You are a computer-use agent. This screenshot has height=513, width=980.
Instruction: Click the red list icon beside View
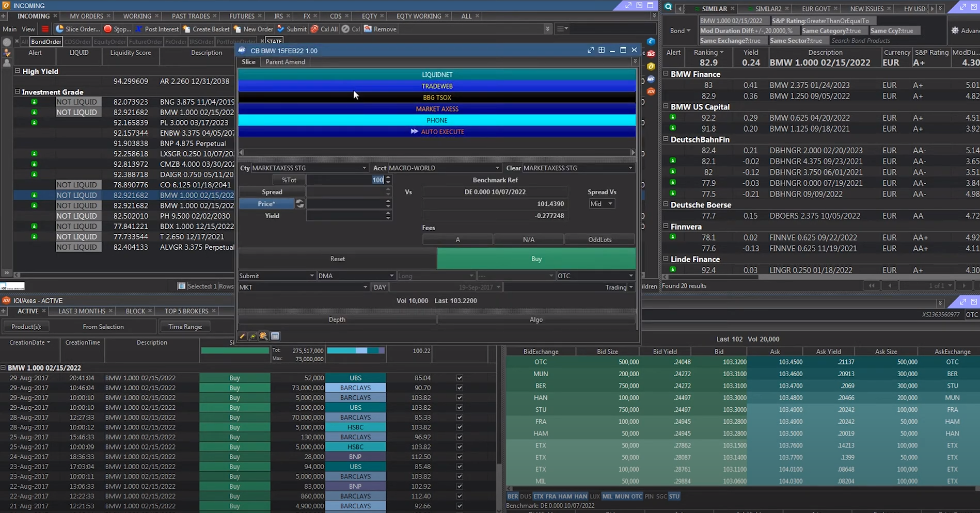[45, 29]
